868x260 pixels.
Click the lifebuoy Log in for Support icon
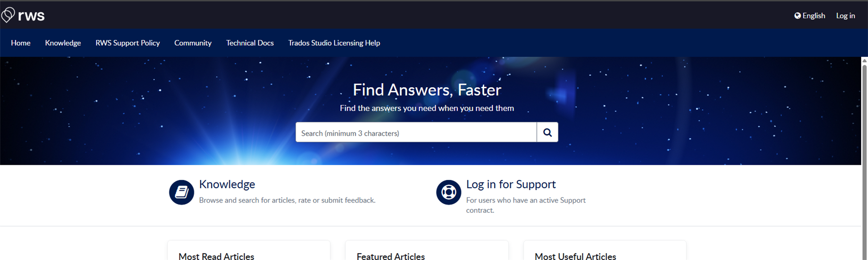[x=448, y=192]
